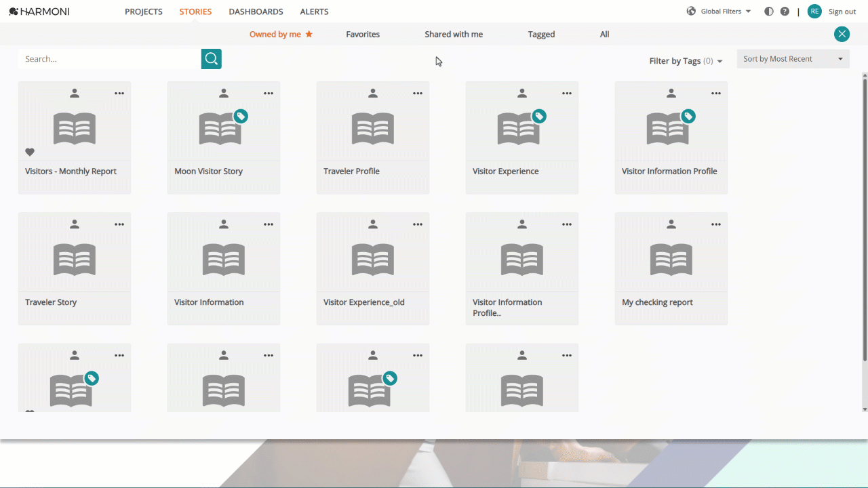This screenshot has width=868, height=488.
Task: Open the Filter by Tags dropdown
Action: click(686, 61)
